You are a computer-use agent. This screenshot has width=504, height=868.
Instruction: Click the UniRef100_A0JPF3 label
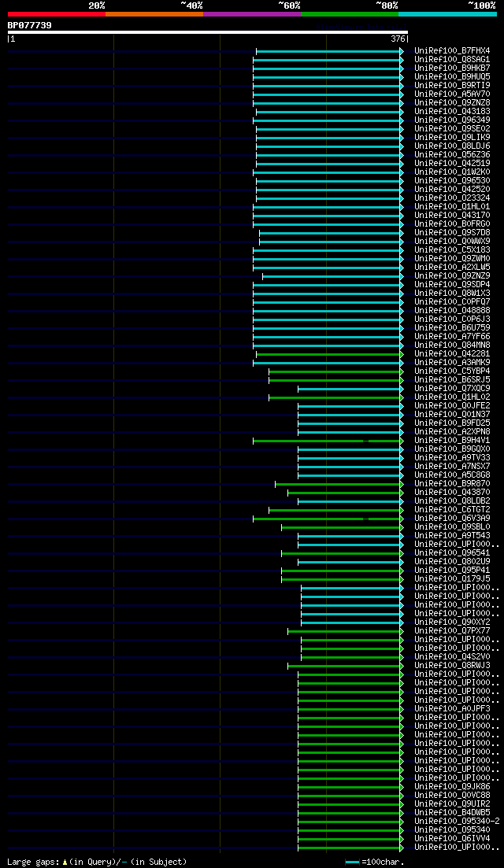(452, 710)
